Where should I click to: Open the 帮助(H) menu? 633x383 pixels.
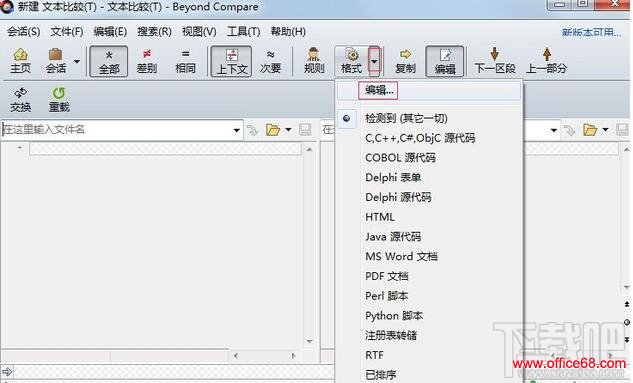point(288,31)
